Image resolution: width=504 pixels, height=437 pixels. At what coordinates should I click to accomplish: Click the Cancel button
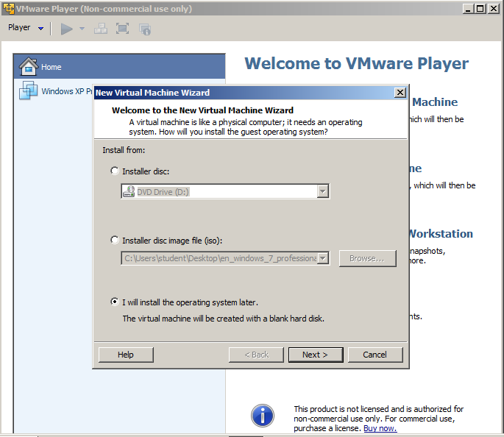pos(375,355)
